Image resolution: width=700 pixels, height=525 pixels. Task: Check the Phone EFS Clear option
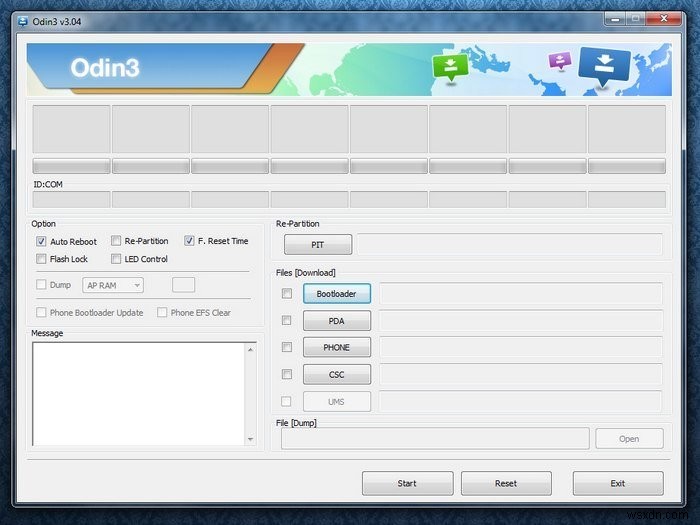click(162, 312)
